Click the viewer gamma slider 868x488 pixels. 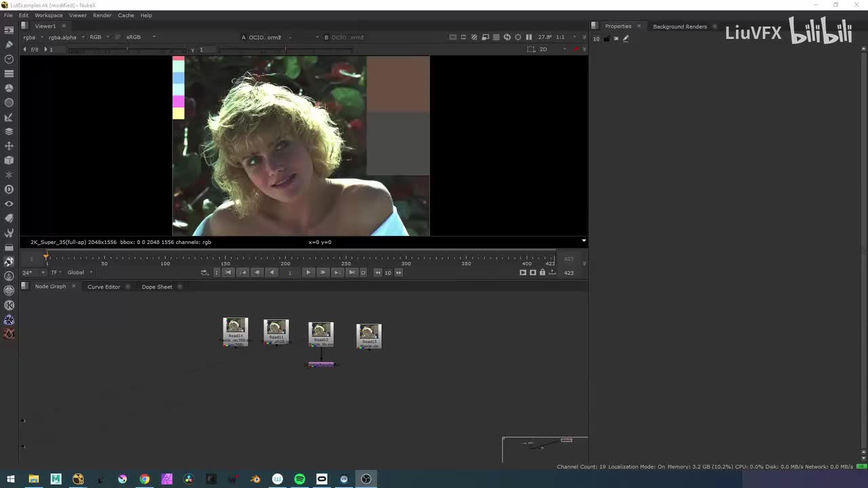[285, 49]
